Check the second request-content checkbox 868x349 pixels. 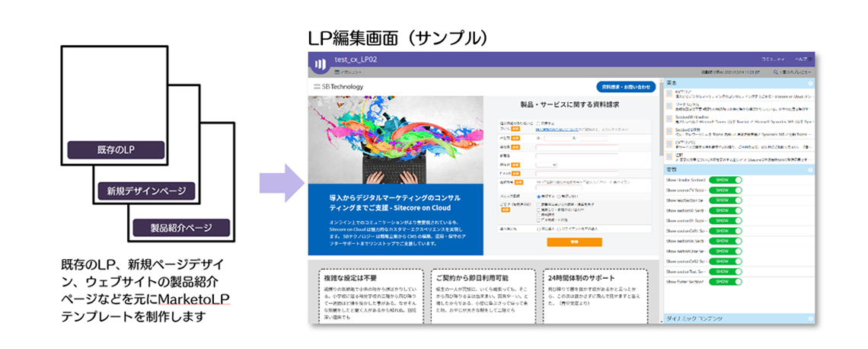538,210
